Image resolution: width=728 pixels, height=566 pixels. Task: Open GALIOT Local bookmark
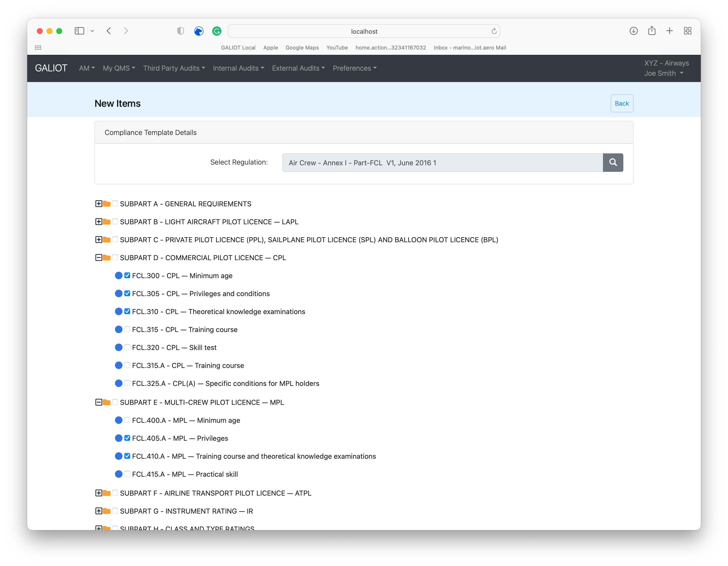click(x=238, y=48)
